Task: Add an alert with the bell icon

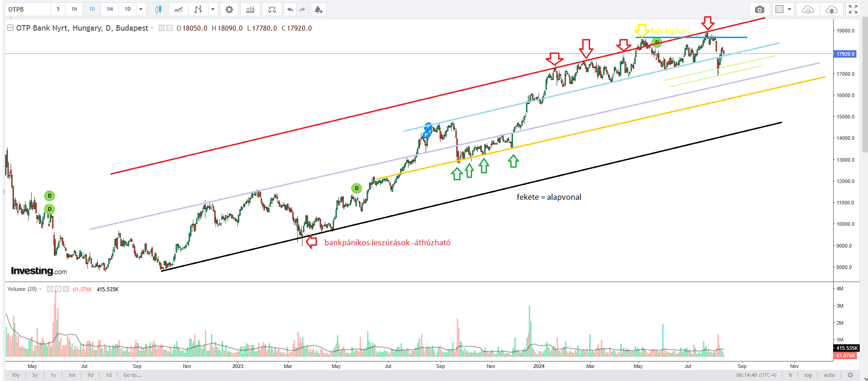Action: click(318, 9)
